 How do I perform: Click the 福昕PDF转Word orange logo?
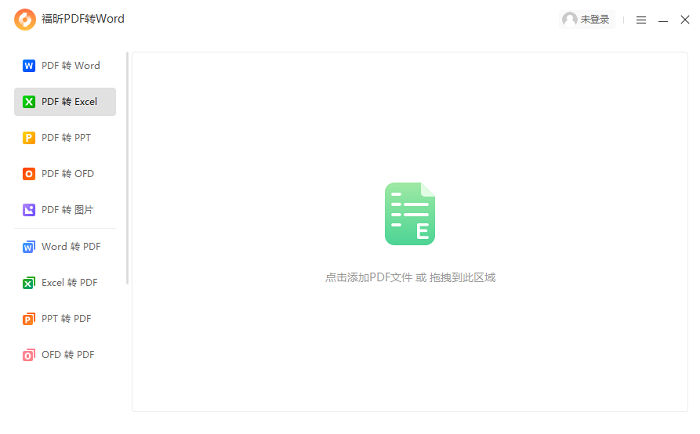point(25,19)
